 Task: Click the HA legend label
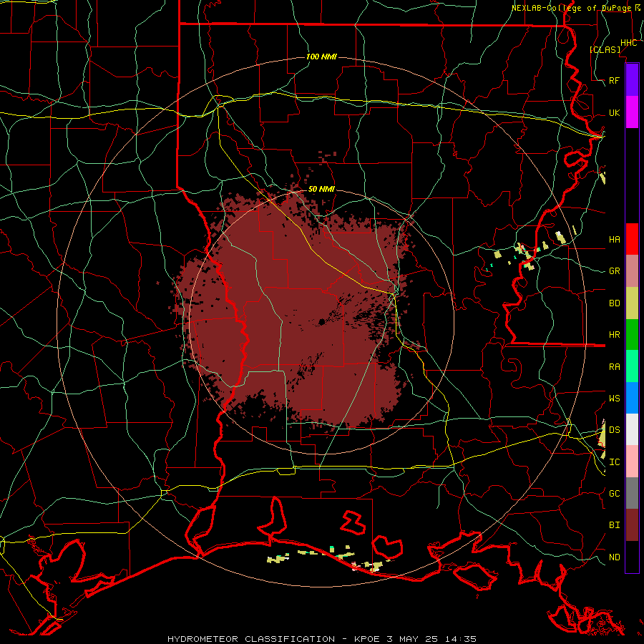(615, 239)
